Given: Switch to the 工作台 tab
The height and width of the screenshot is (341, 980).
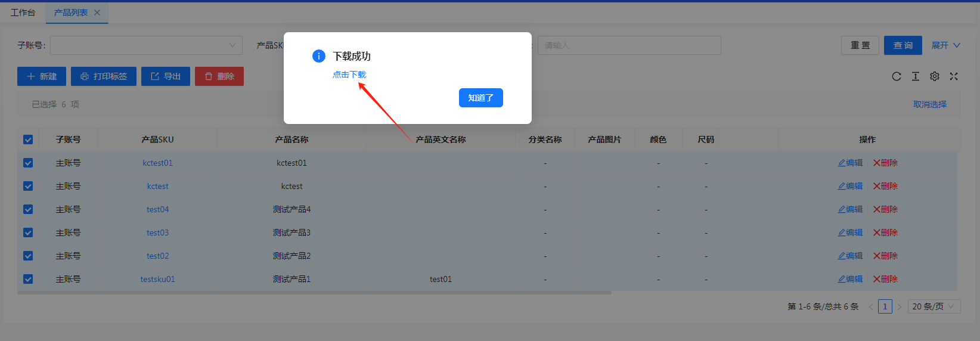Looking at the screenshot, I should (23, 13).
